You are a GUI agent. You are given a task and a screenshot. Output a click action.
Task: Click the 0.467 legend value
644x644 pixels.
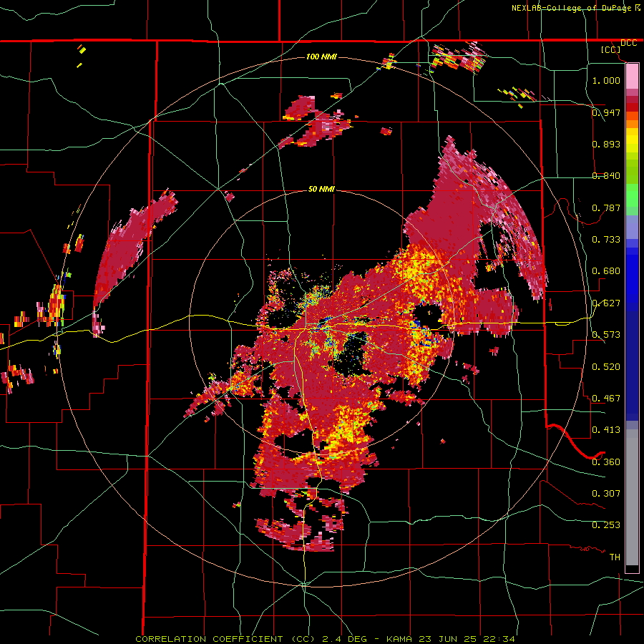tap(606, 398)
